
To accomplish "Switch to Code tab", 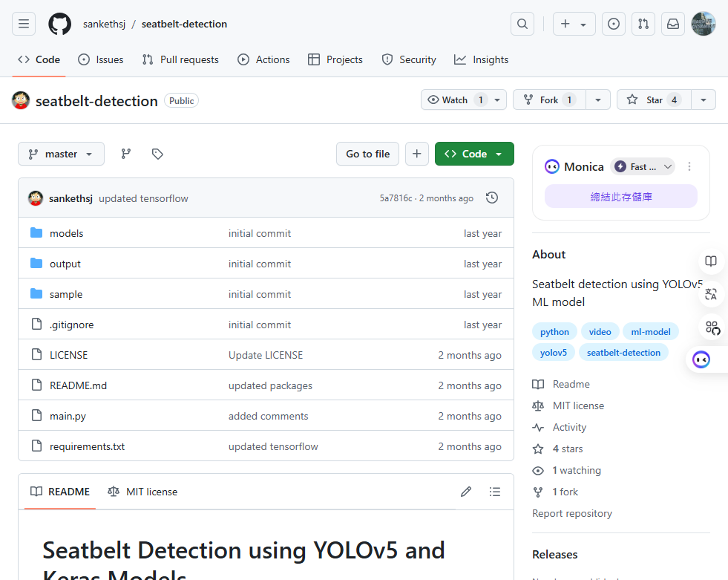I will coord(39,59).
